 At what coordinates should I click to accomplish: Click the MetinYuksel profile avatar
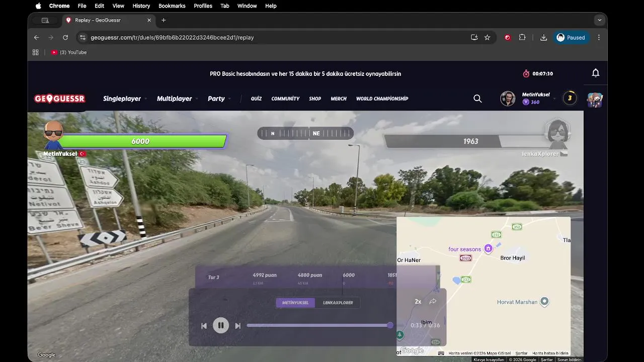point(508,99)
